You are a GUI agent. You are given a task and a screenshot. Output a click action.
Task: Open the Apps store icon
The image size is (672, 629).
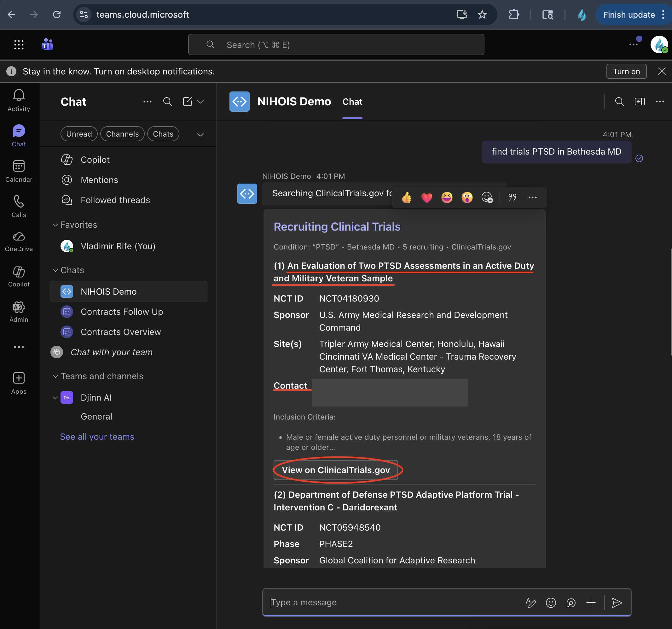19,383
